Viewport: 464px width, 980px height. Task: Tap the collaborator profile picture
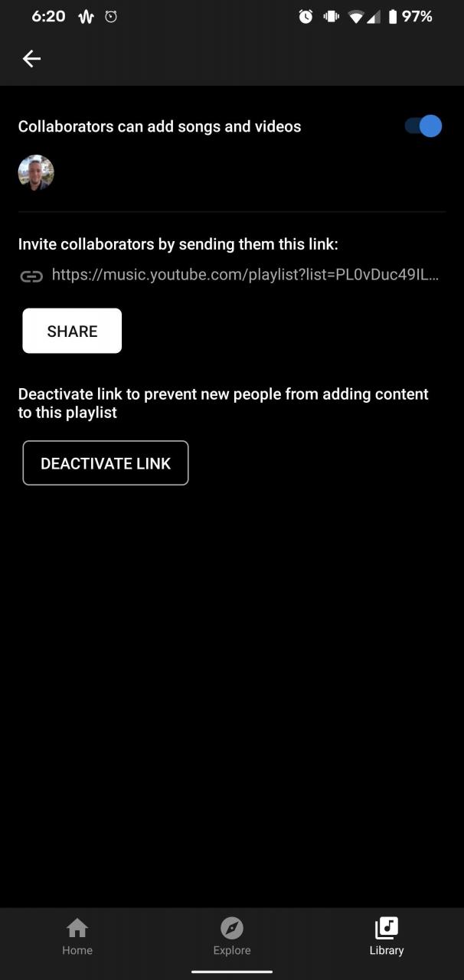[36, 172]
